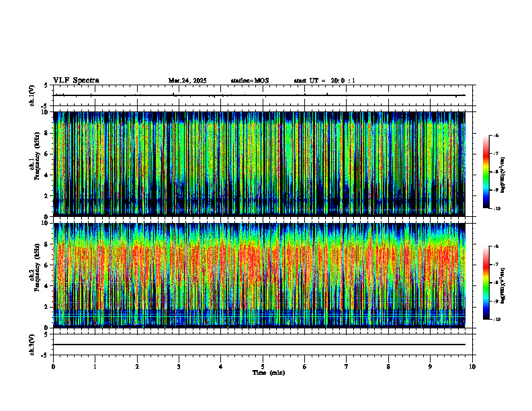Select the date text "Mar.24, 2025"

[x=187, y=81]
